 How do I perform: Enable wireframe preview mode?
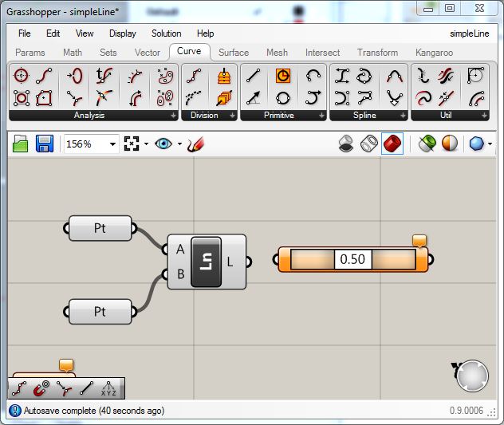(x=369, y=144)
